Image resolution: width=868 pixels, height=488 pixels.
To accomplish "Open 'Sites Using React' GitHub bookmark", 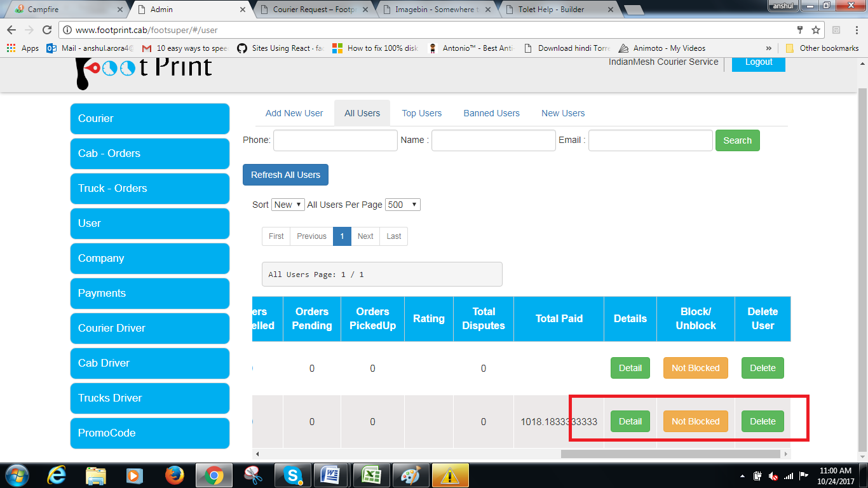I will click(280, 48).
